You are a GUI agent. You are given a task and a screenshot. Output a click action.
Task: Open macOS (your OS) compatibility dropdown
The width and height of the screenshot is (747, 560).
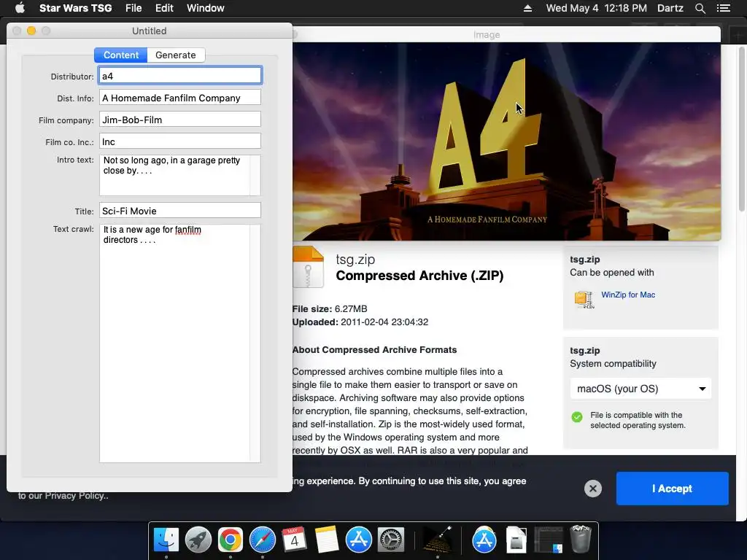pos(640,389)
